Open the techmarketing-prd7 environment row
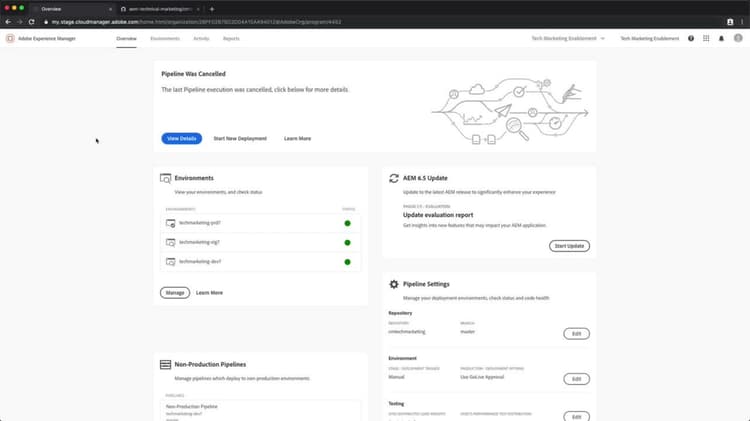This screenshot has width=750, height=421. [261, 223]
